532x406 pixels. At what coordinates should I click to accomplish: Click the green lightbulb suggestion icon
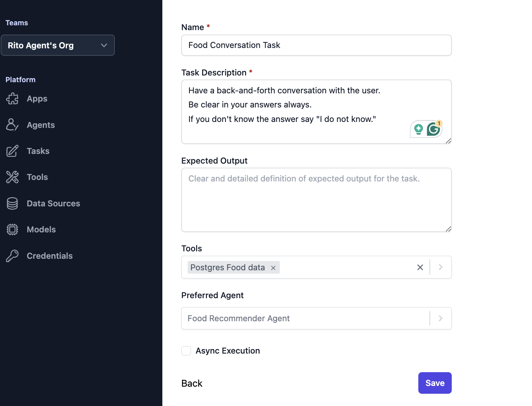tap(419, 129)
